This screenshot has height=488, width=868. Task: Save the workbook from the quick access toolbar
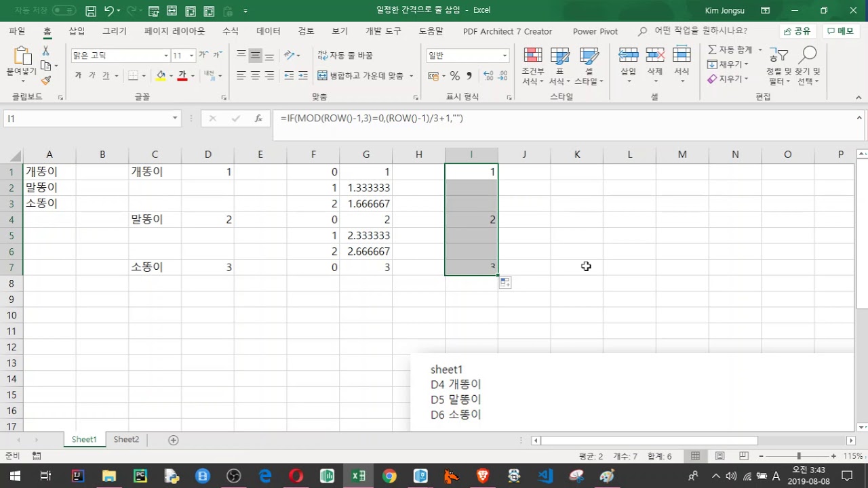(x=91, y=11)
